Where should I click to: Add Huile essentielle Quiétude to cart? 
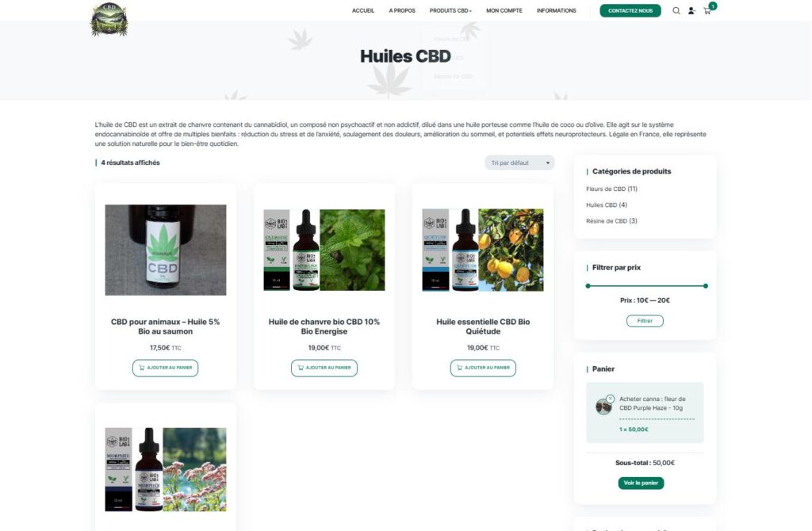[x=483, y=368]
